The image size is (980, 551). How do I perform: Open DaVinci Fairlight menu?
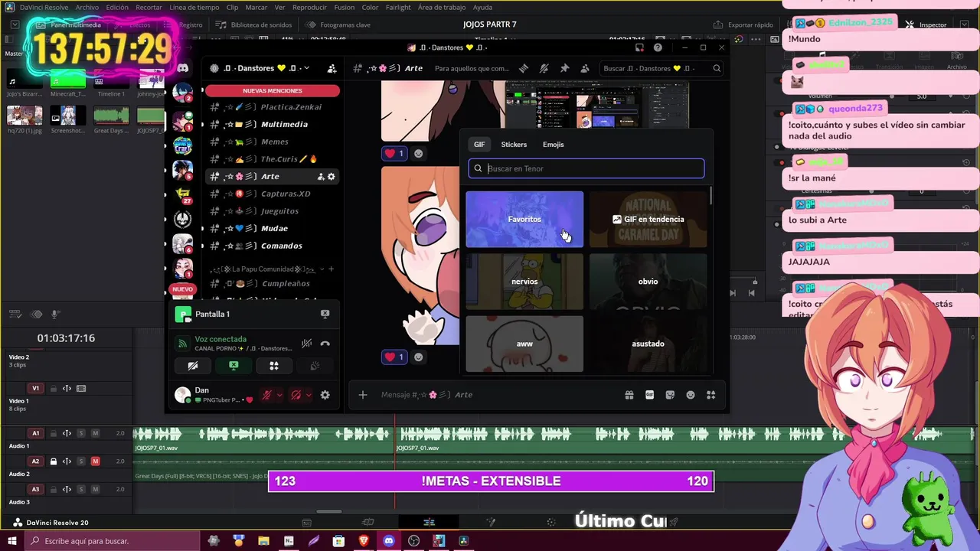pos(398,8)
